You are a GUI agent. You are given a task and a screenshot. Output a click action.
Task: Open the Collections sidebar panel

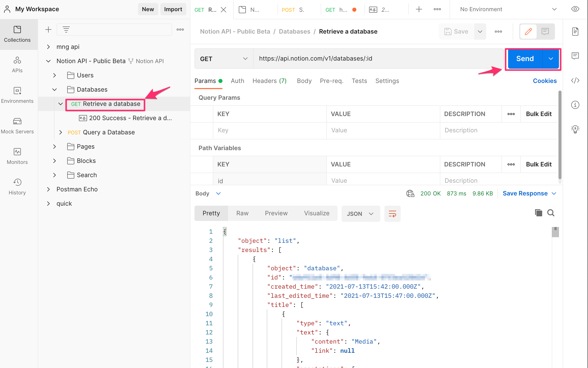(x=17, y=34)
